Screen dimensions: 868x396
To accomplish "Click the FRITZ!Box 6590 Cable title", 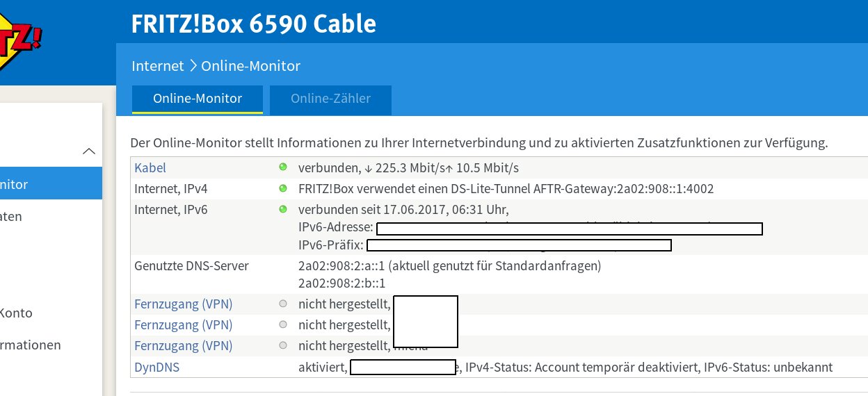I will (253, 24).
